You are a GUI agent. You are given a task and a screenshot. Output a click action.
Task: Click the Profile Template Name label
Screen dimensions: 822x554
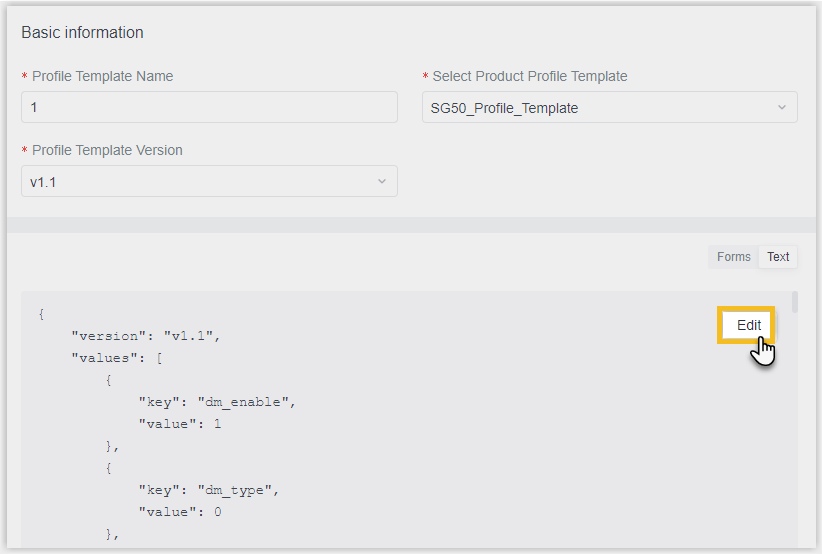pyautogui.click(x=102, y=77)
